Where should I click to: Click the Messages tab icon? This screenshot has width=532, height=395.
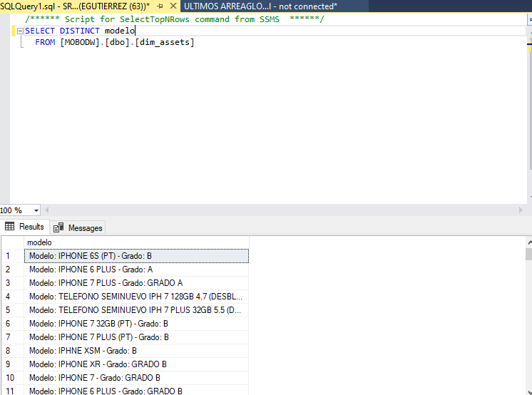pos(58,227)
